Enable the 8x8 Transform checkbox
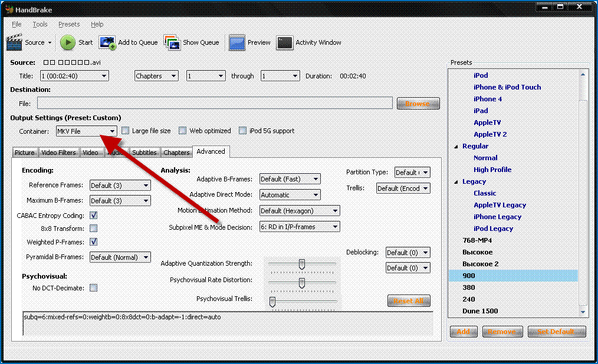 (x=93, y=228)
